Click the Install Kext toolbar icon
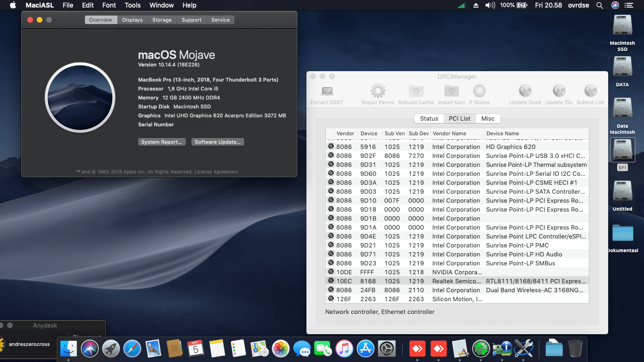Image resolution: width=644 pixels, height=362 pixels. click(452, 90)
